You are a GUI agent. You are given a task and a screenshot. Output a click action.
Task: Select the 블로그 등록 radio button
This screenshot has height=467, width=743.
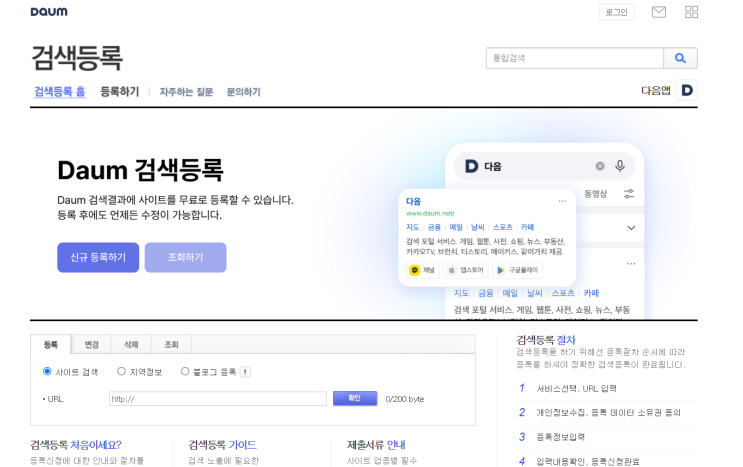click(185, 371)
